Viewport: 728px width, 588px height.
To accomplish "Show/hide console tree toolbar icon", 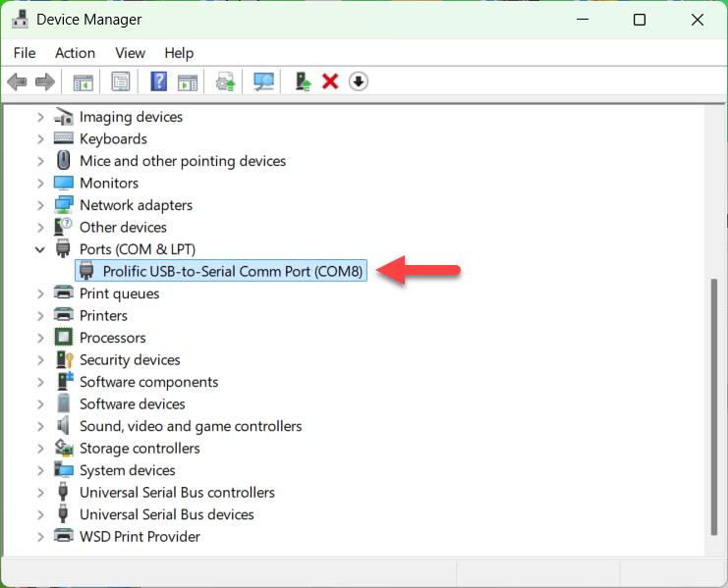I will pos(84,82).
